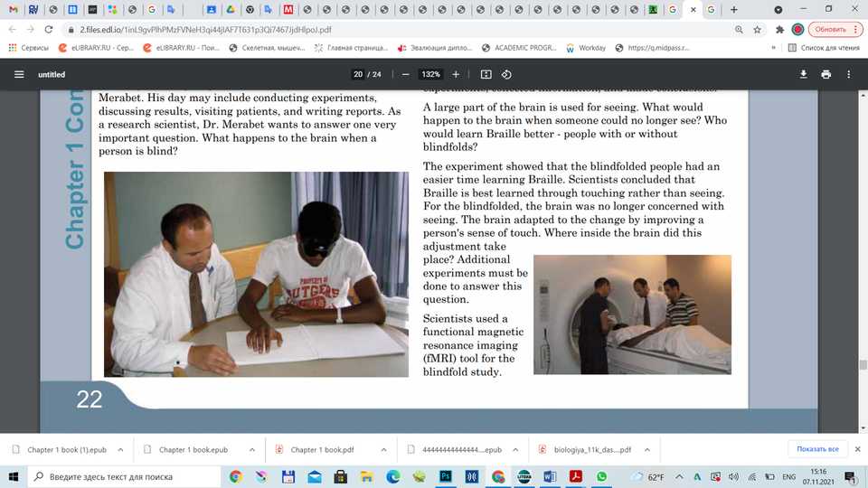Image resolution: width=868 pixels, height=488 pixels.
Task: Rotate the PDF counterclockwise
Action: (x=506, y=74)
